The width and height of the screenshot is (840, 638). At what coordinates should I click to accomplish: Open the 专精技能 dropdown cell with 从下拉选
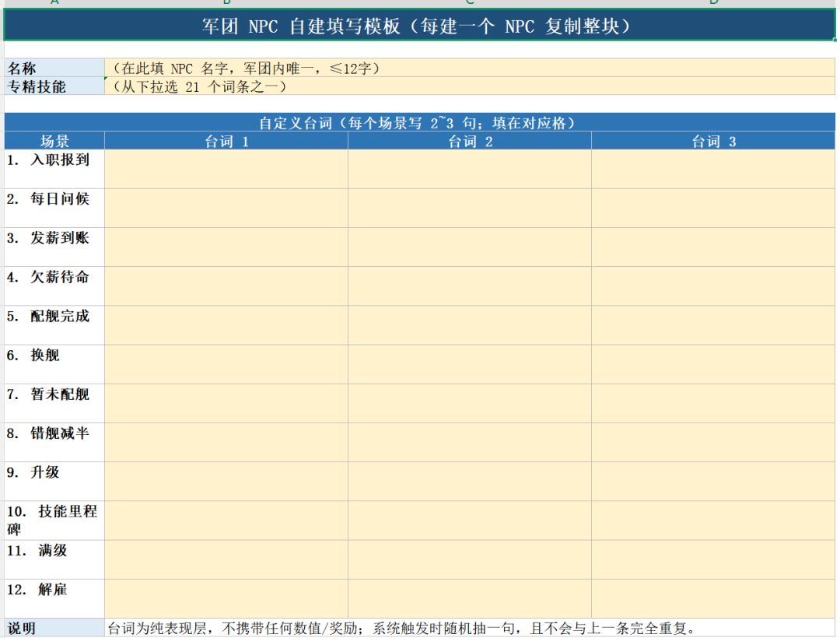coord(470,86)
